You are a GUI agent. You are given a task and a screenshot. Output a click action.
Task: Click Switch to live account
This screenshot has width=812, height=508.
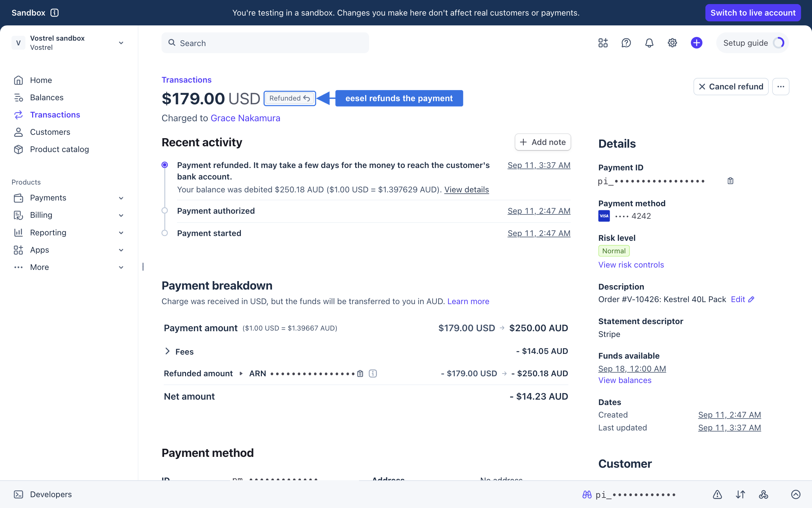click(x=753, y=13)
